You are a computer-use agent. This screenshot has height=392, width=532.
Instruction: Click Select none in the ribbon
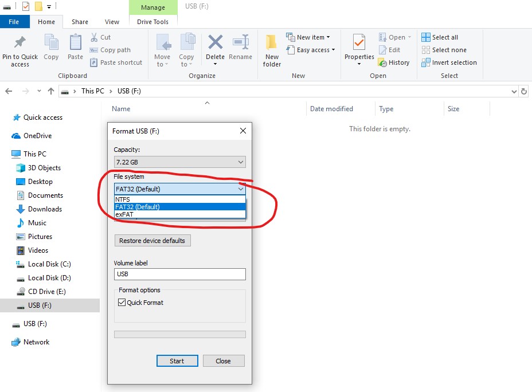coord(444,50)
